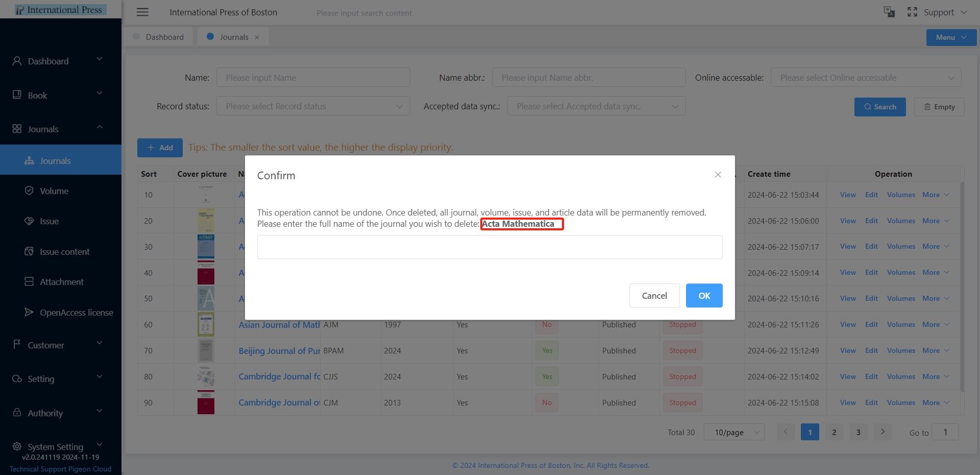The image size is (980, 475).
Task: Go to page 3 in pagination
Action: pos(858,432)
